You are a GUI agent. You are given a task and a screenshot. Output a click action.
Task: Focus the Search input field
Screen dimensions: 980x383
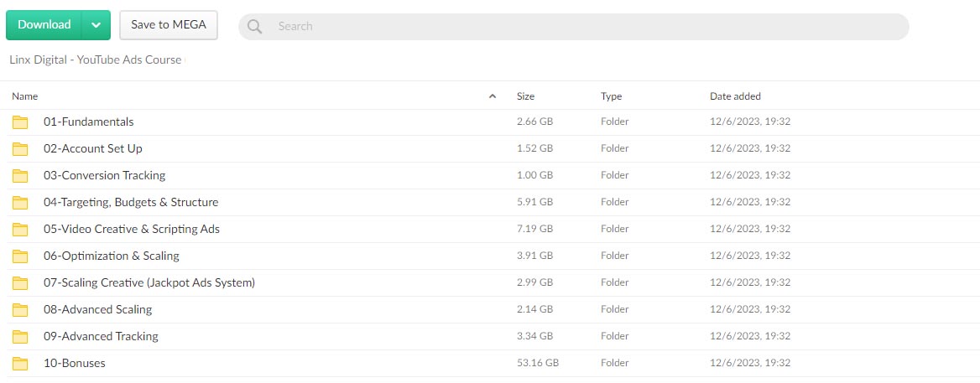pos(574,26)
